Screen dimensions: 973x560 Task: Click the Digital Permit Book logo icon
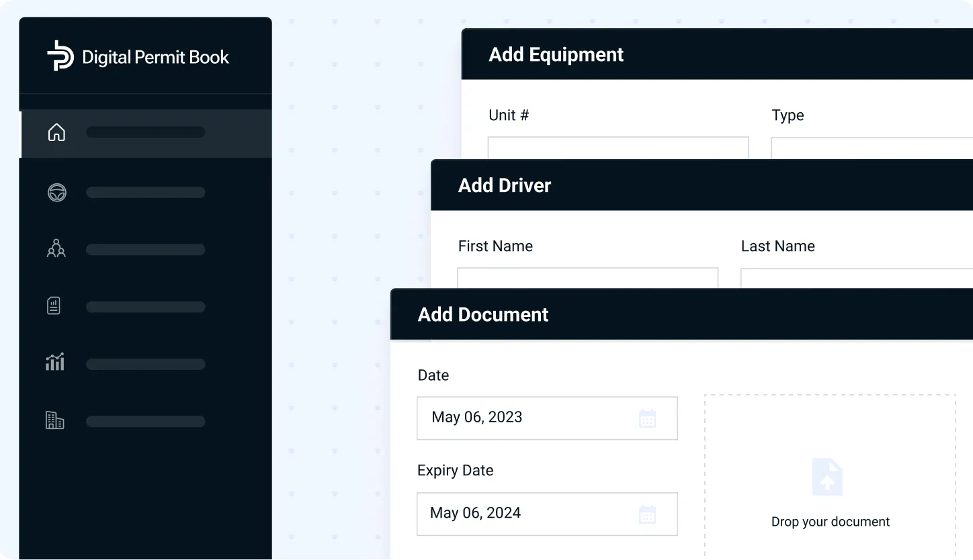[x=60, y=56]
